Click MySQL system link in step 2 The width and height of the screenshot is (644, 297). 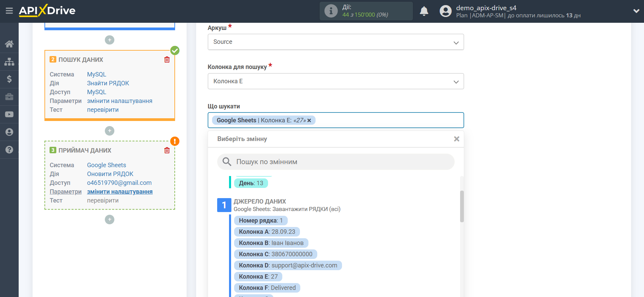point(97,74)
